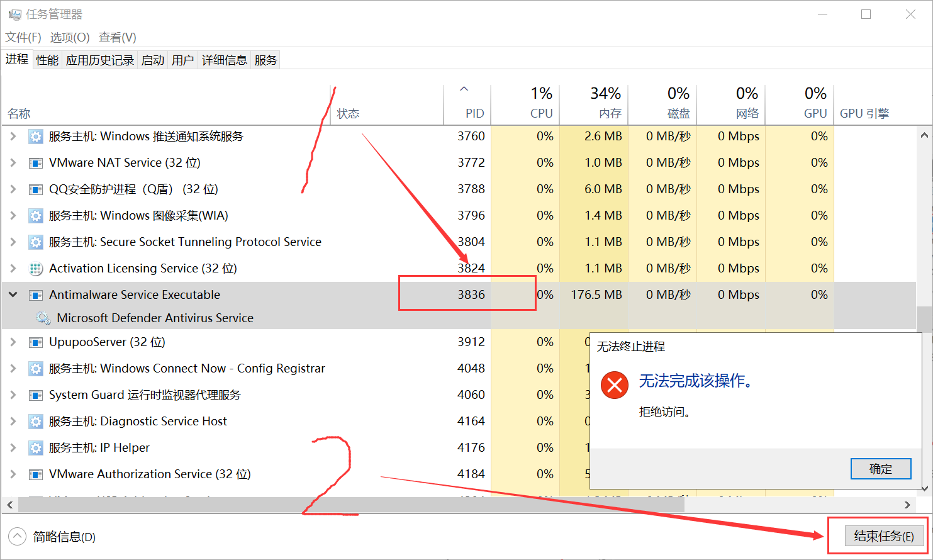Viewport: 933px width, 560px height.
Task: Click the horizontal scrollbar thumb
Action: (x=351, y=505)
